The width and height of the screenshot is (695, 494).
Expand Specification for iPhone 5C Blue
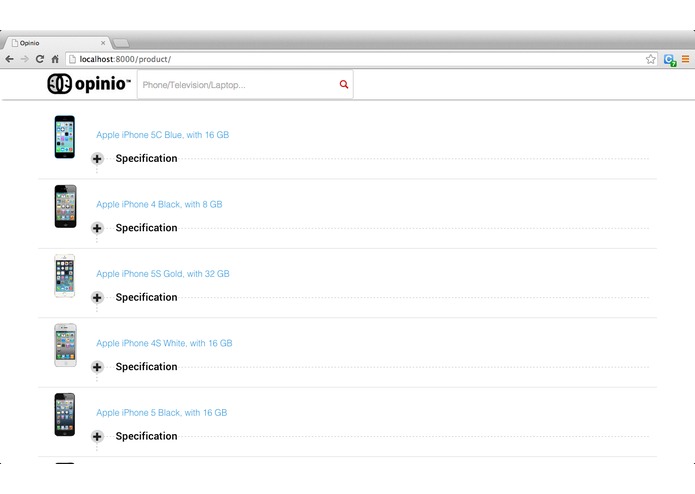[97, 159]
